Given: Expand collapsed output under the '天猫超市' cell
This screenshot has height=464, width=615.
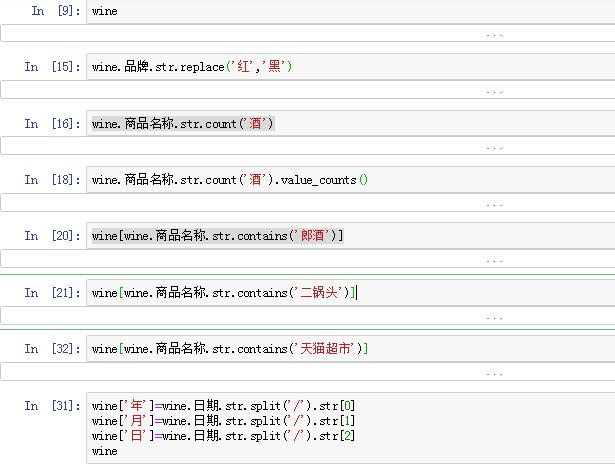Looking at the screenshot, I should [494, 373].
